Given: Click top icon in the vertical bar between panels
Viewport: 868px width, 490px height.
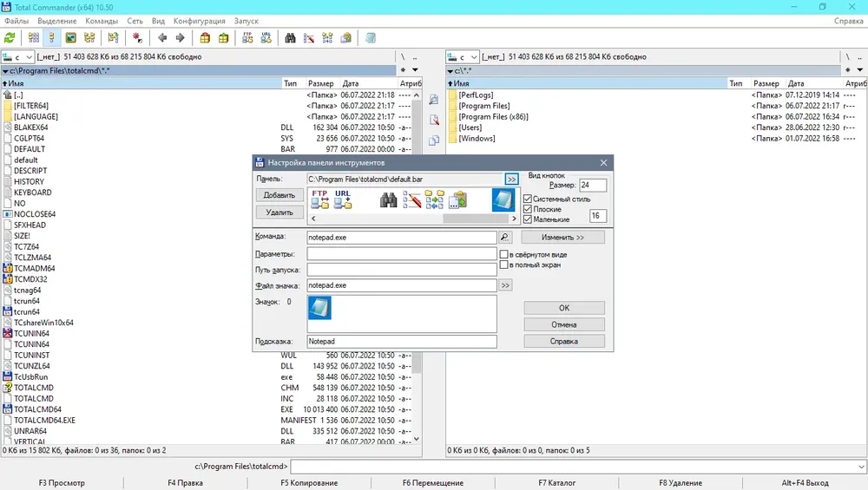Looking at the screenshot, I should coord(434,100).
